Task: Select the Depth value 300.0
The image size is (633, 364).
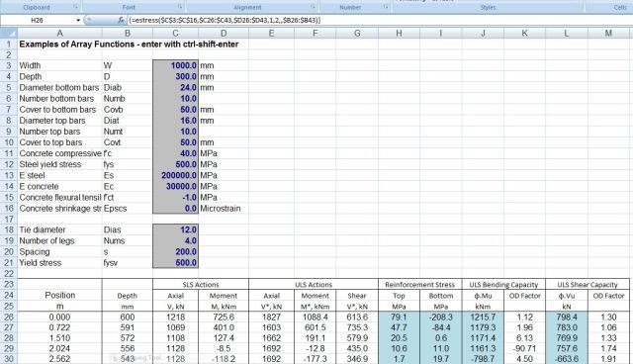Action: click(x=176, y=76)
